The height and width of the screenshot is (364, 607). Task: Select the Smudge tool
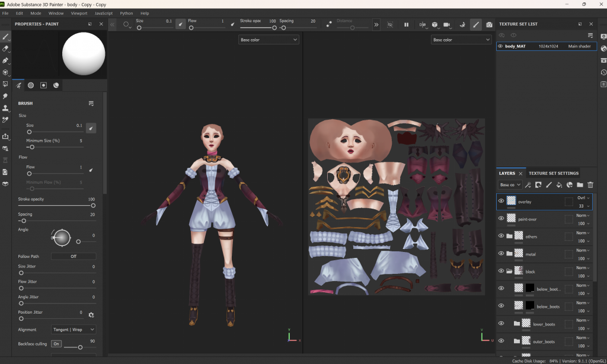tap(5, 96)
